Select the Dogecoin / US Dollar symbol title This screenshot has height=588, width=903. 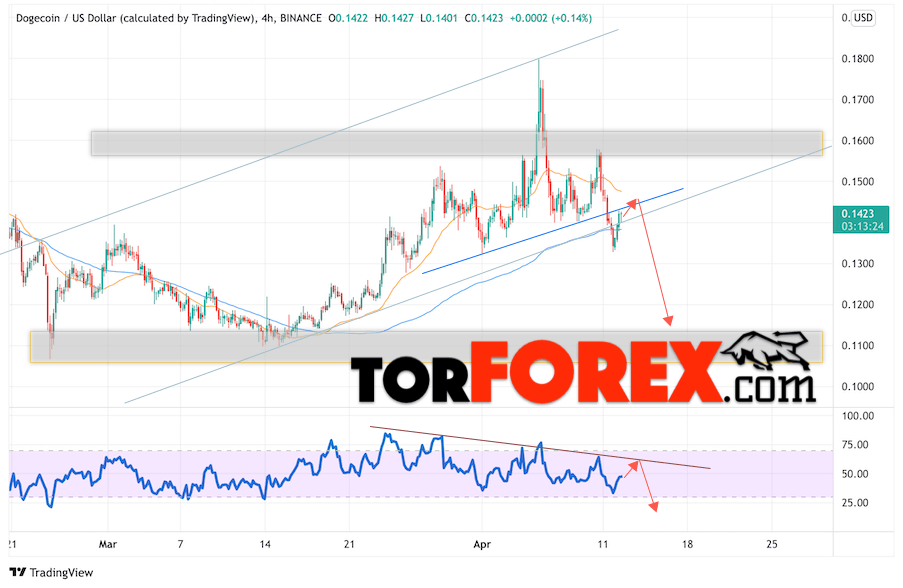[135, 18]
